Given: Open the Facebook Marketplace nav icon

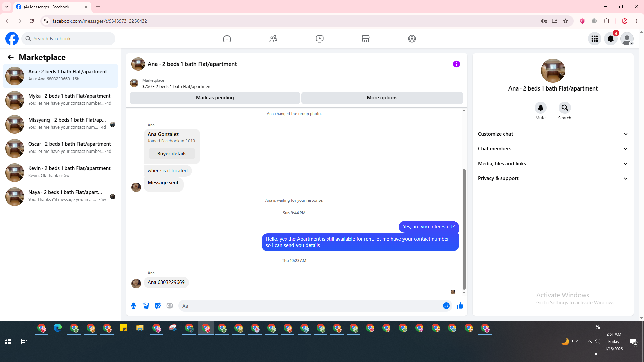Looking at the screenshot, I should click(365, 39).
